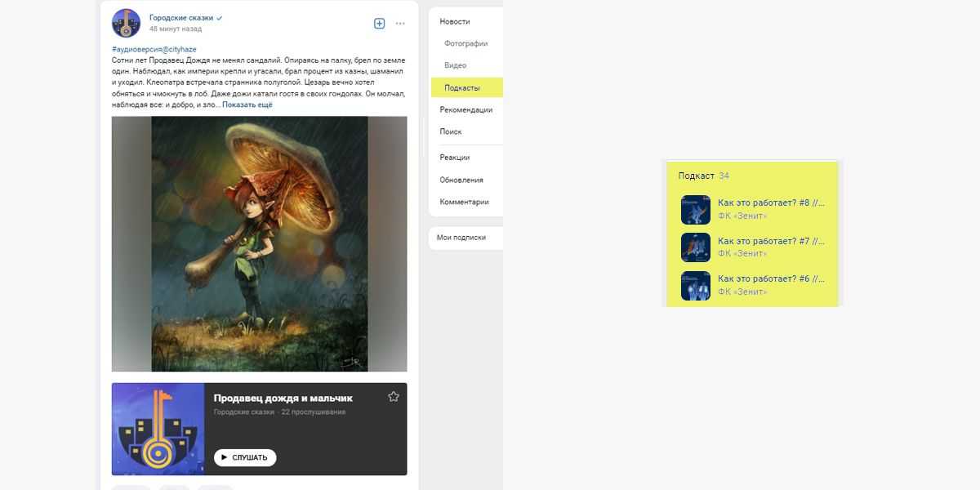The height and width of the screenshot is (490, 980).
Task: Open the Как это работает? #7 podcast icon
Action: click(696, 247)
